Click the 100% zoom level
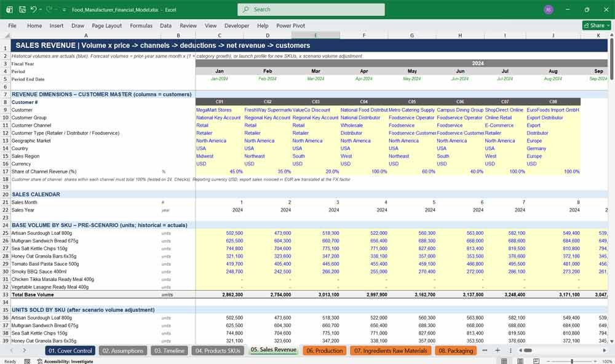This screenshot has width=615, height=364. coord(607,362)
